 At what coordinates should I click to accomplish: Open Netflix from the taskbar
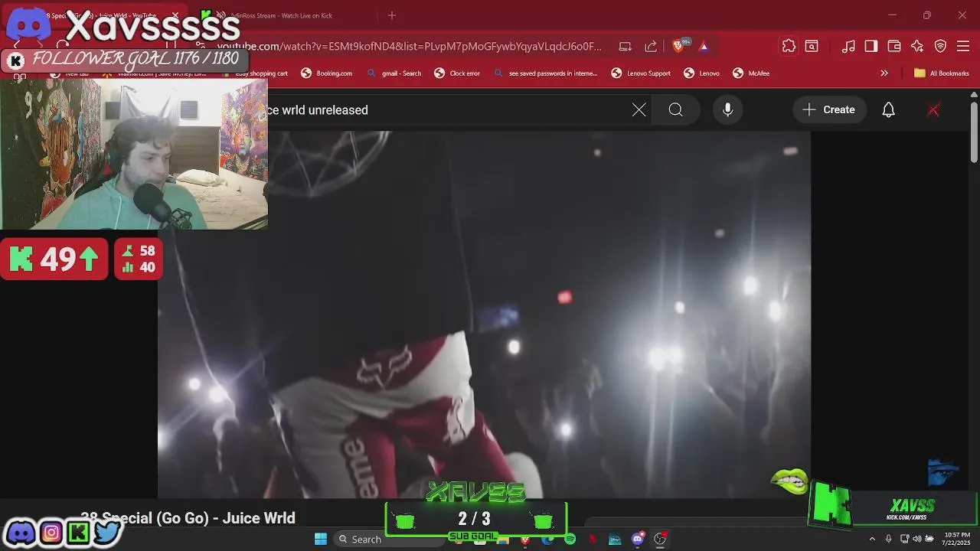pos(592,540)
